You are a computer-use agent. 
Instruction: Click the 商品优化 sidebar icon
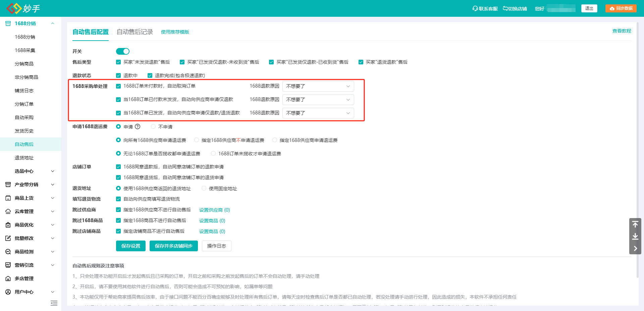(x=8, y=225)
